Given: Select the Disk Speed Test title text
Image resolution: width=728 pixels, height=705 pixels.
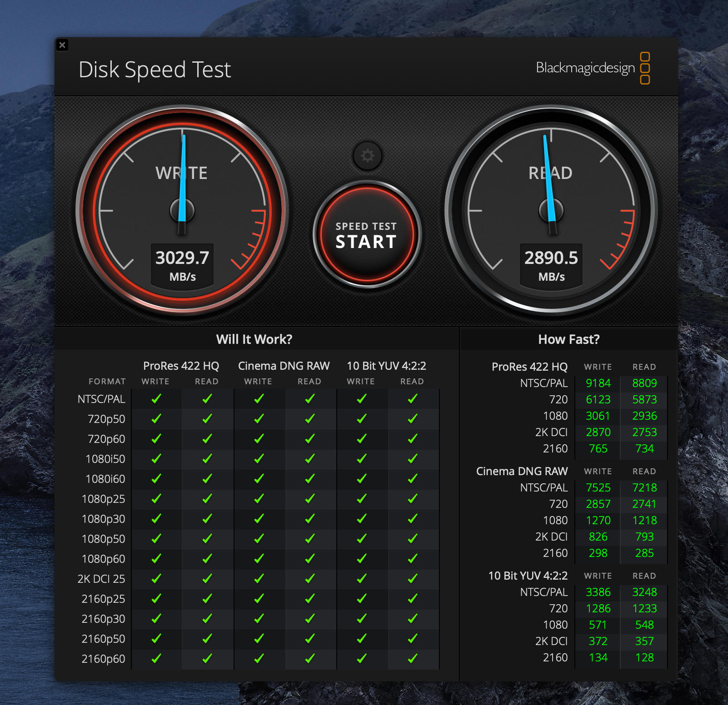Looking at the screenshot, I should coord(155,70).
